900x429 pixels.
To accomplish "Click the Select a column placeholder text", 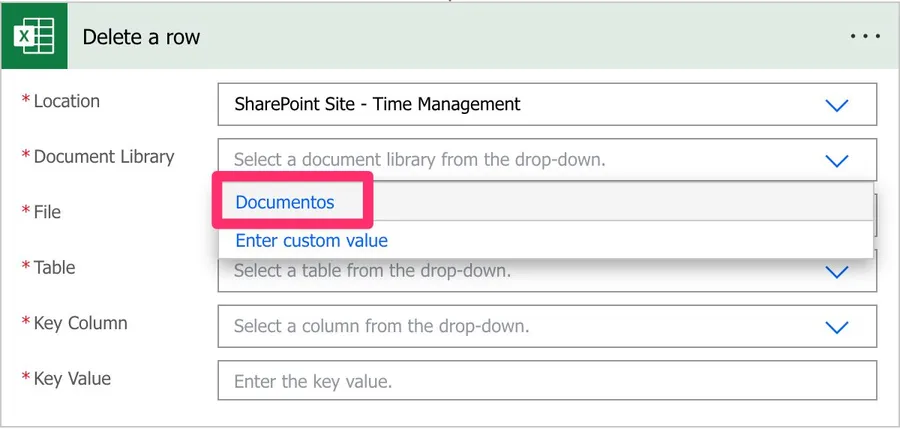I will 381,327.
